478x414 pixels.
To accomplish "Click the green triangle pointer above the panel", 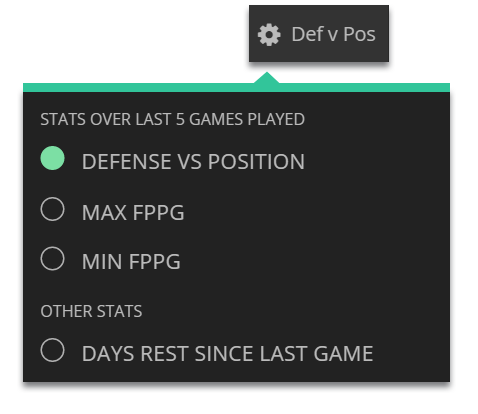I will point(267,78).
